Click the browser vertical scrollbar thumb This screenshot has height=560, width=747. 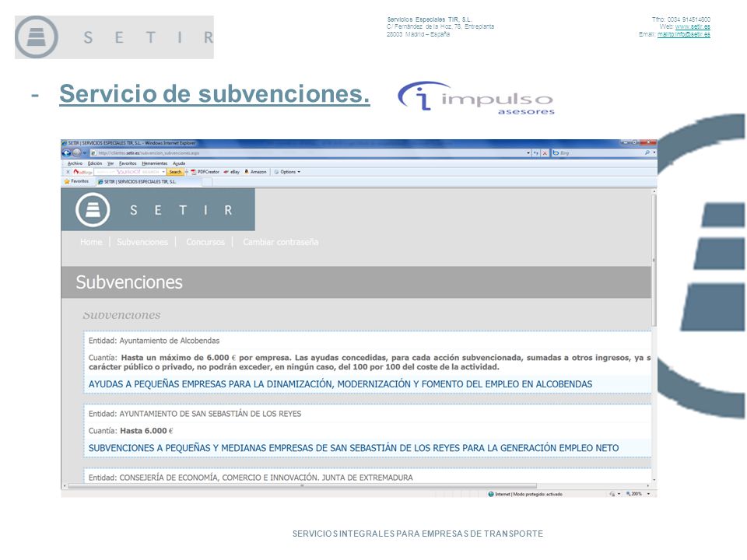(654, 260)
